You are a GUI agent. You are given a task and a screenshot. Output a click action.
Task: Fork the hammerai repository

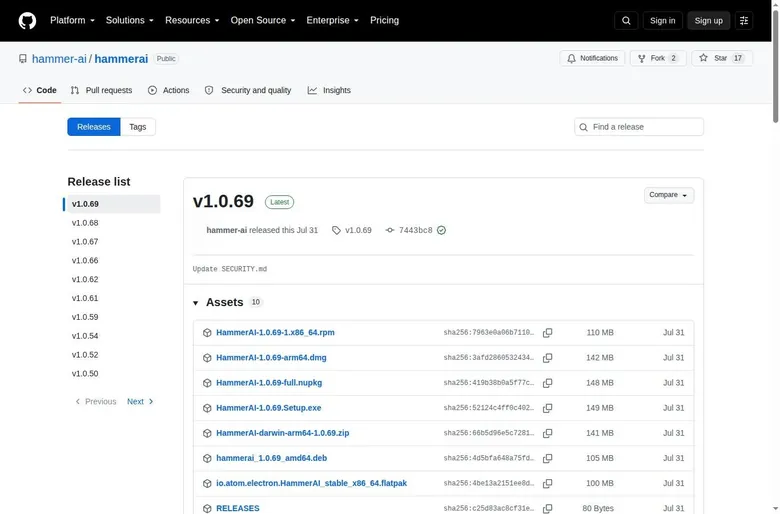click(658, 58)
